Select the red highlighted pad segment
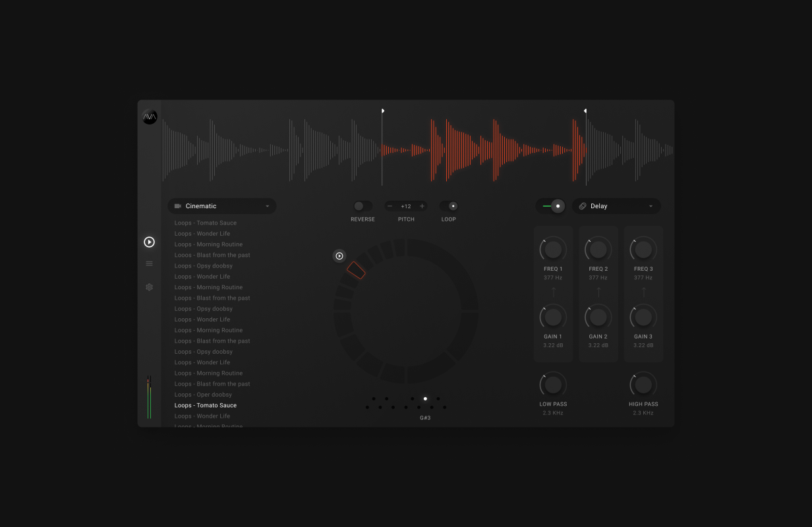The height and width of the screenshot is (527, 812). (356, 270)
